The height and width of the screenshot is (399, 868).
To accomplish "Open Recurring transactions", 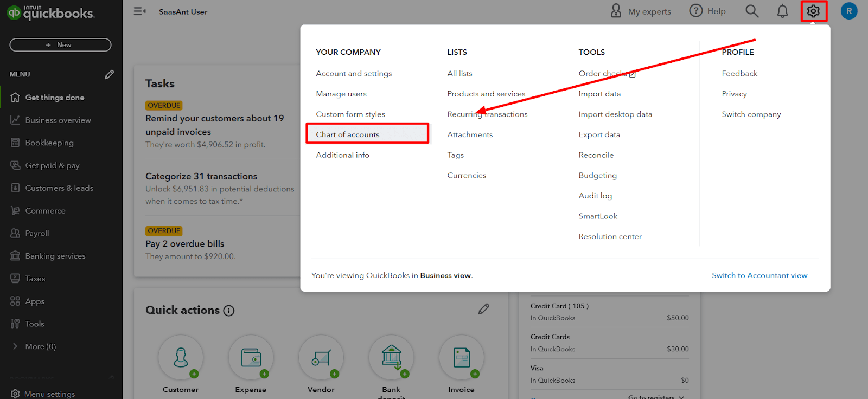I will click(x=487, y=114).
